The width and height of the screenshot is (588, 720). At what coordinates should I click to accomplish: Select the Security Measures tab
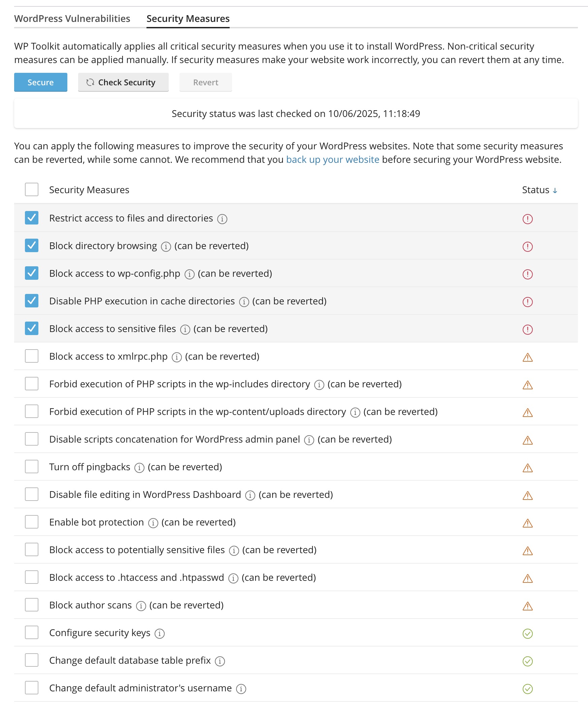click(x=188, y=19)
